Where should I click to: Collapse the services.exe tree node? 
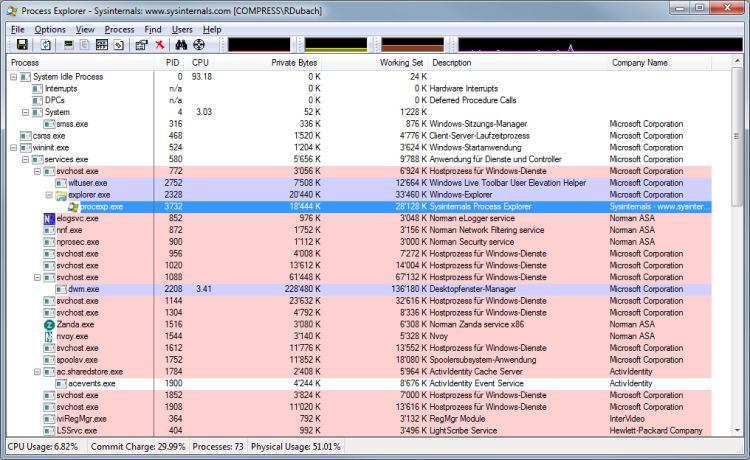pyautogui.click(x=25, y=159)
